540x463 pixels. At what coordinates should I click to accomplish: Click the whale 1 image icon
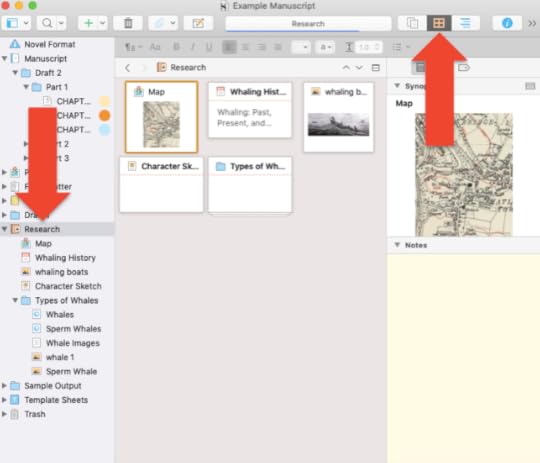tap(37, 357)
